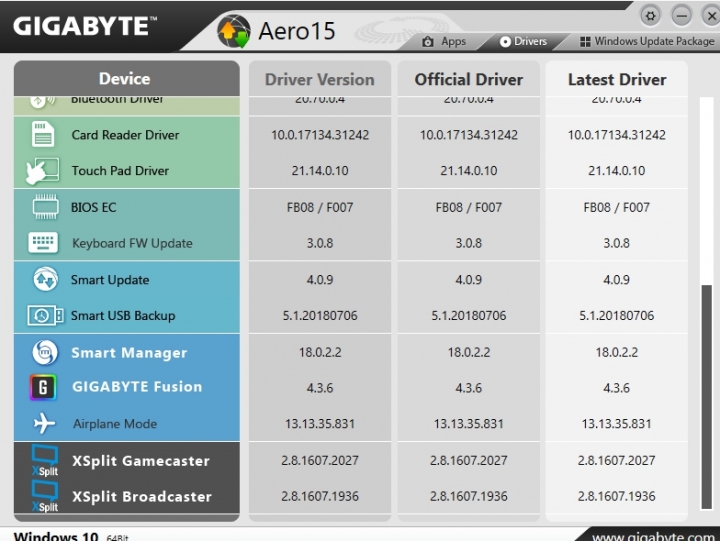Open www.gigabyte.com link at bottom
Image resolution: width=720 pixels, height=541 pixels.
point(652,536)
